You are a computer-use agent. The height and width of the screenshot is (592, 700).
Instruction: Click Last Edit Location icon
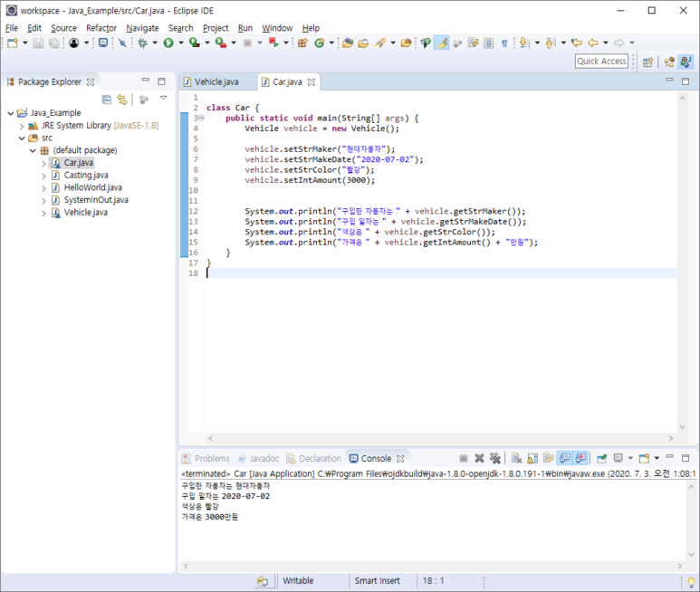click(577, 43)
